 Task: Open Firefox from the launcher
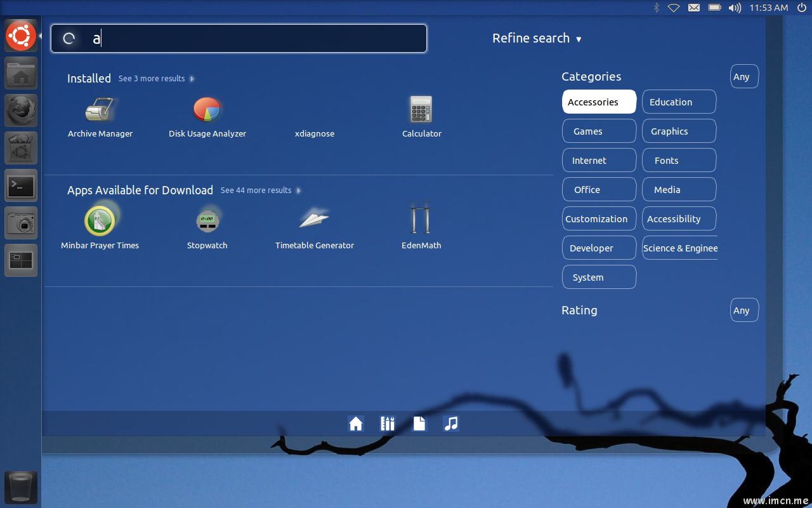(21, 110)
